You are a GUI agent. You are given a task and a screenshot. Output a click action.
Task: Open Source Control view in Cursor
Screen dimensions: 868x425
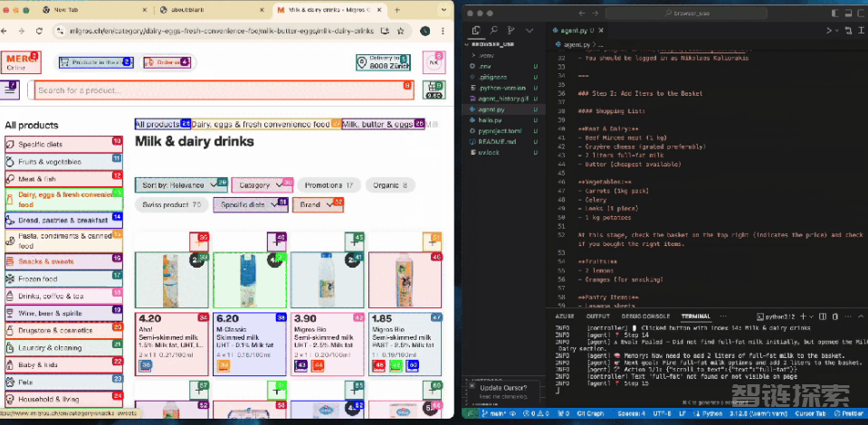511,31
